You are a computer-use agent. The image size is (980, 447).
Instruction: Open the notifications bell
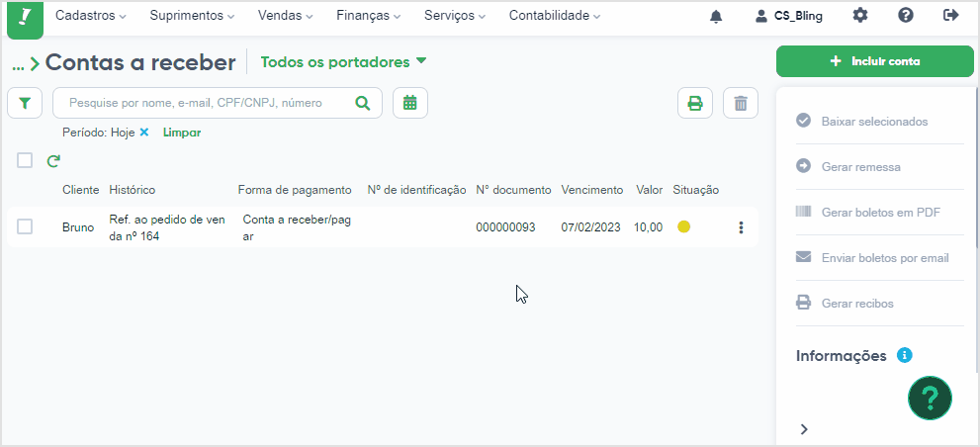point(716,17)
